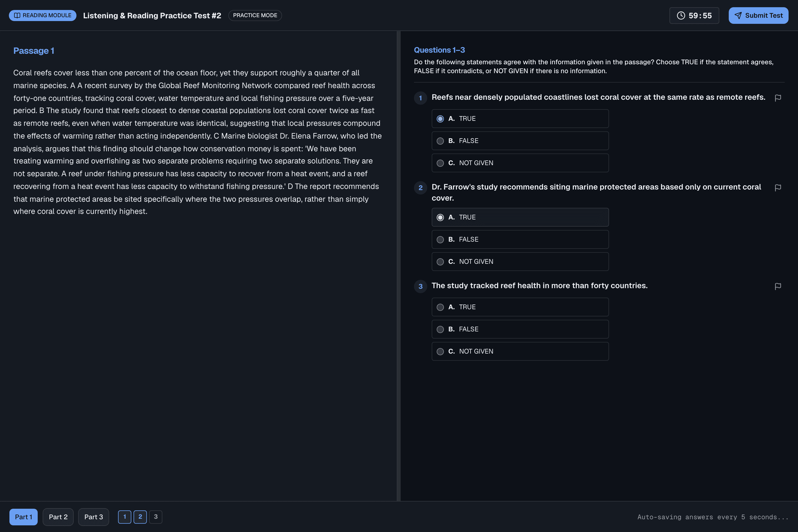Click the test title 'Listening & Reading Practice Test #2'
This screenshot has width=798, height=532.
click(152, 16)
